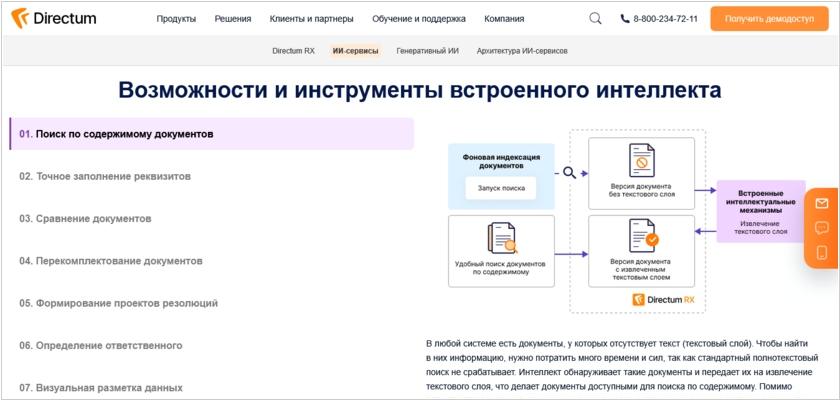Click the Запуск поиска box

pos(501,188)
